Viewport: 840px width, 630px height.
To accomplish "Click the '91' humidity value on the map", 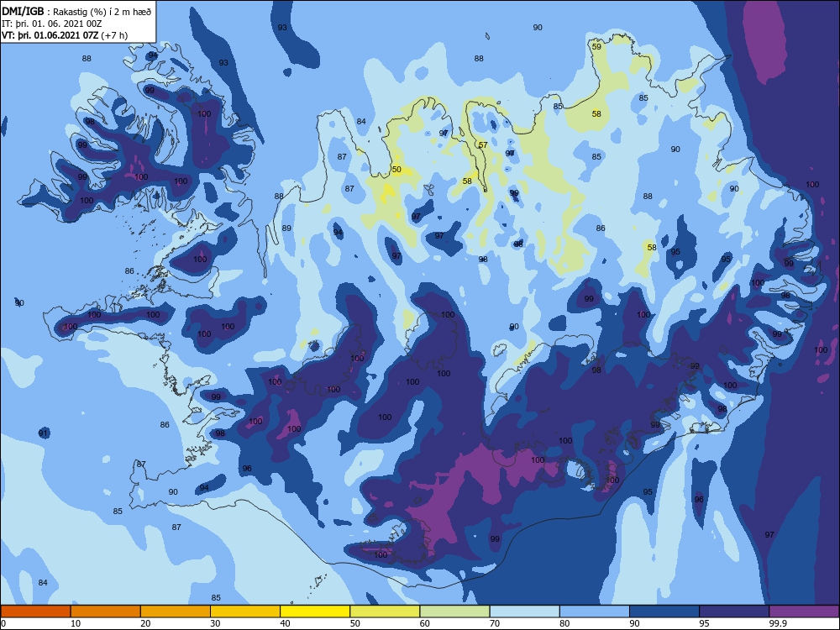I will [44, 433].
